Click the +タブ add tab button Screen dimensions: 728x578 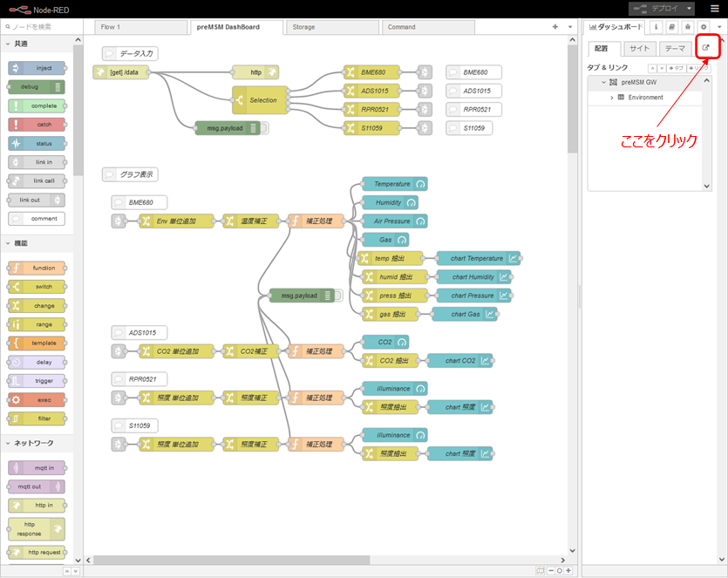pos(674,68)
